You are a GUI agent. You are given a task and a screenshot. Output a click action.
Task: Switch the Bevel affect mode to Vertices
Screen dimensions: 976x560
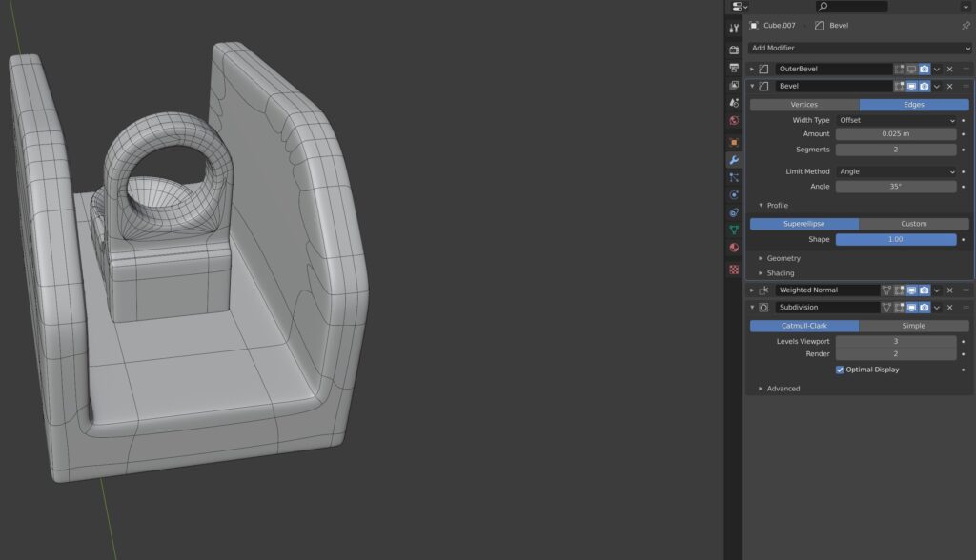pos(803,103)
